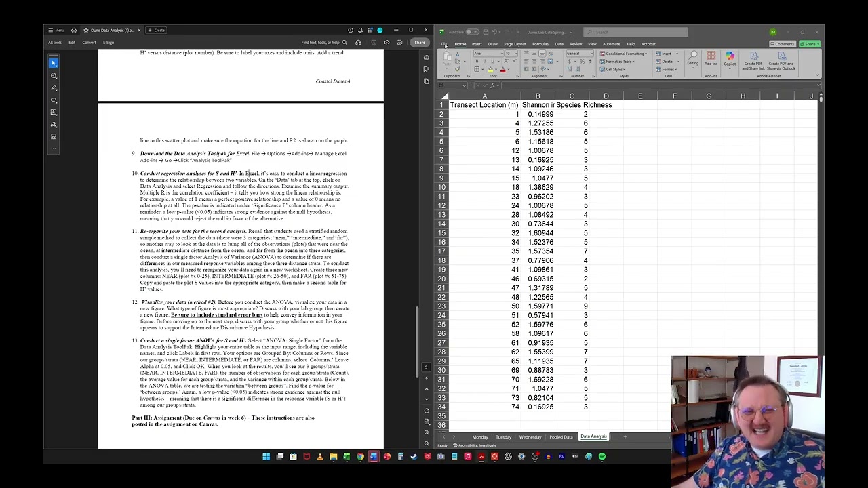868x488 pixels.
Task: Open Windows Start menu
Action: [x=267, y=456]
